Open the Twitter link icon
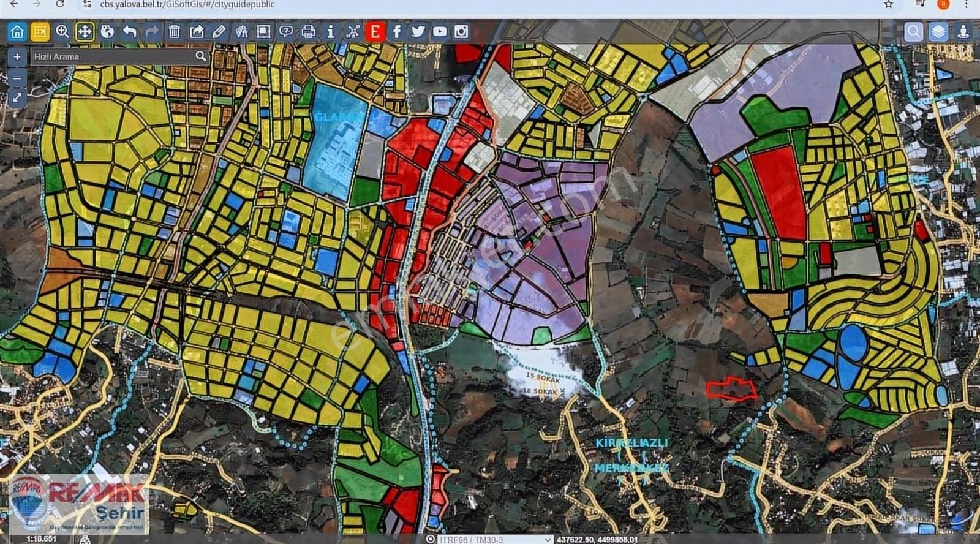The image size is (980, 544). click(418, 32)
